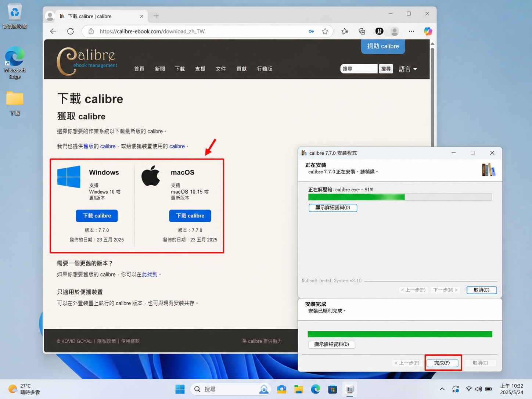Click 完成(F) to finish the installation
Screen dimensions: 532x399
tap(442, 363)
